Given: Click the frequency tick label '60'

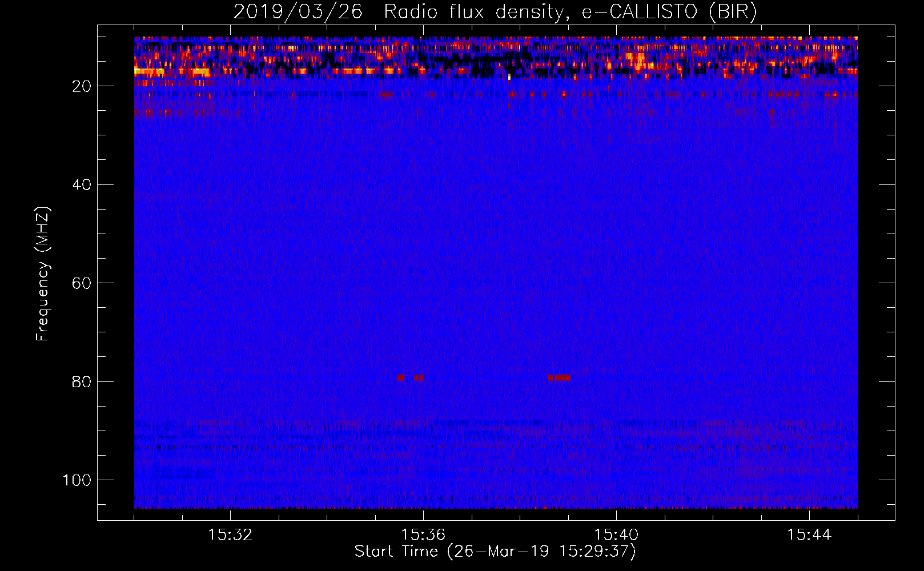Looking at the screenshot, I should (82, 283).
